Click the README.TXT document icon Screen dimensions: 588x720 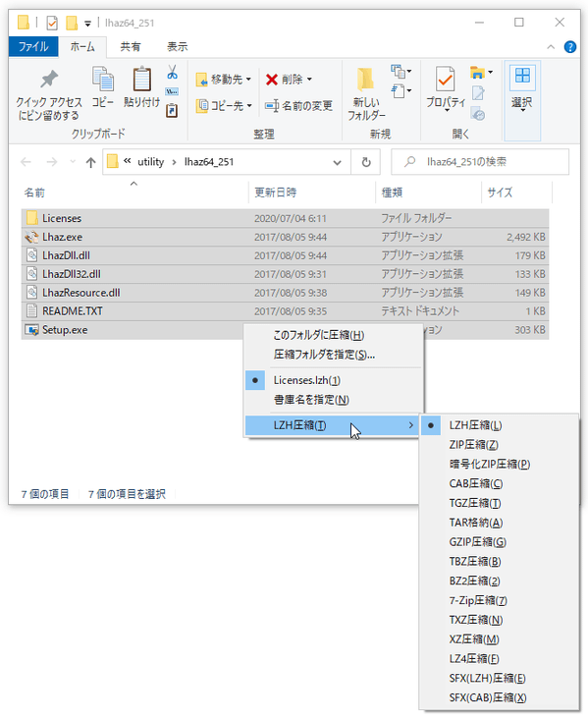coord(31,310)
